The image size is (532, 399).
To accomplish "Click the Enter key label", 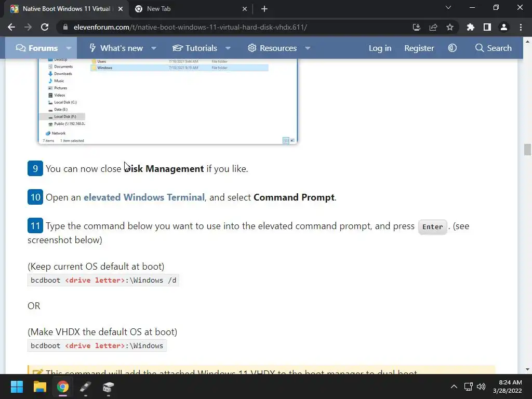I will (x=433, y=227).
